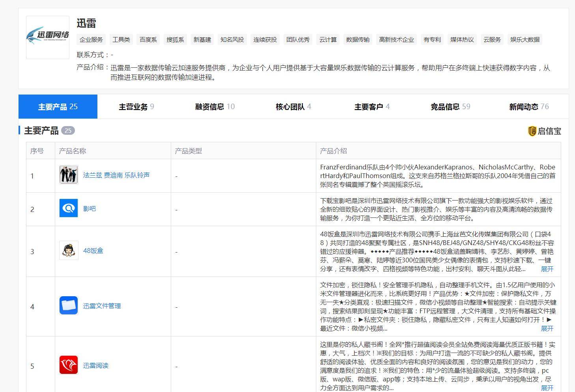Expand the 迅雷文件管理 description with 展开

(x=547, y=329)
